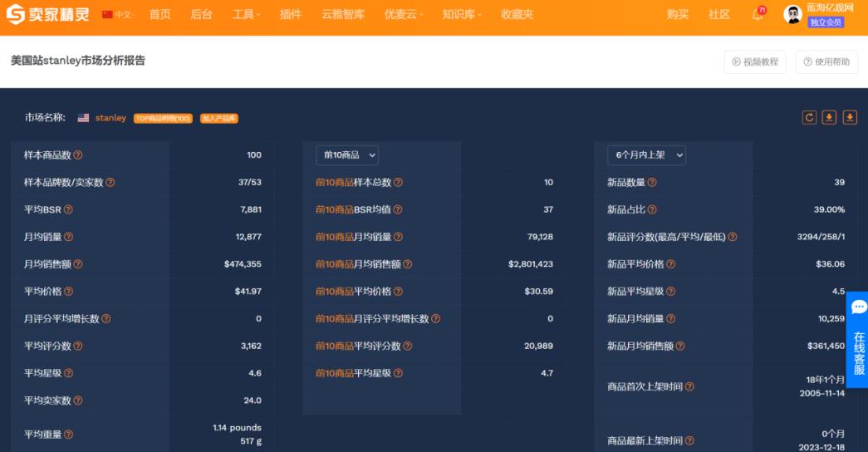Open the user avatar profile picture
This screenshot has width=868, height=452.
(792, 14)
